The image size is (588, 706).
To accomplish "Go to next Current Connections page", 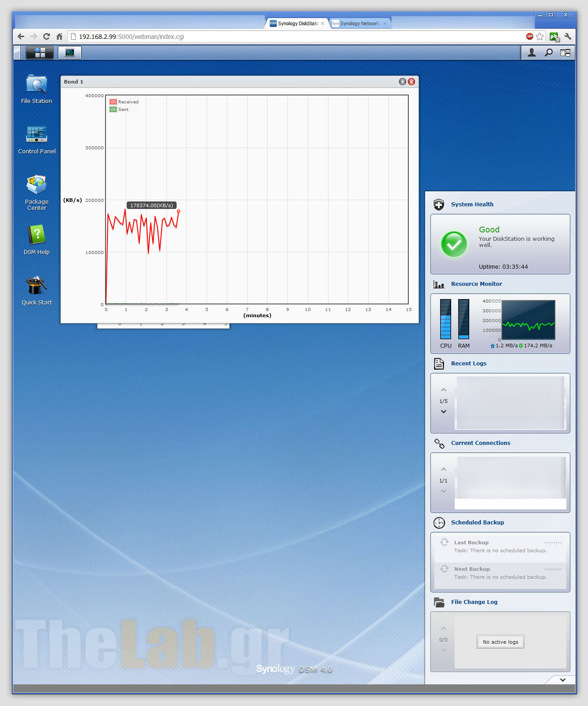I will point(444,491).
